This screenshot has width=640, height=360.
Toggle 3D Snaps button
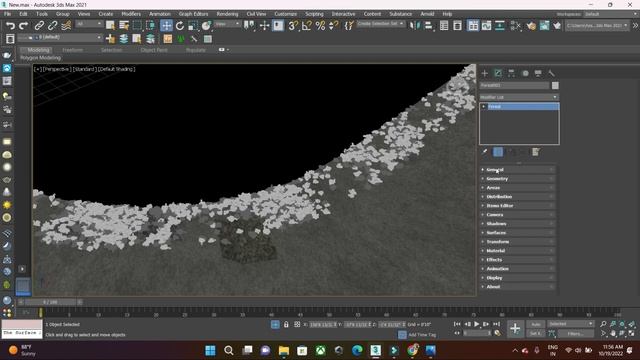point(293,26)
